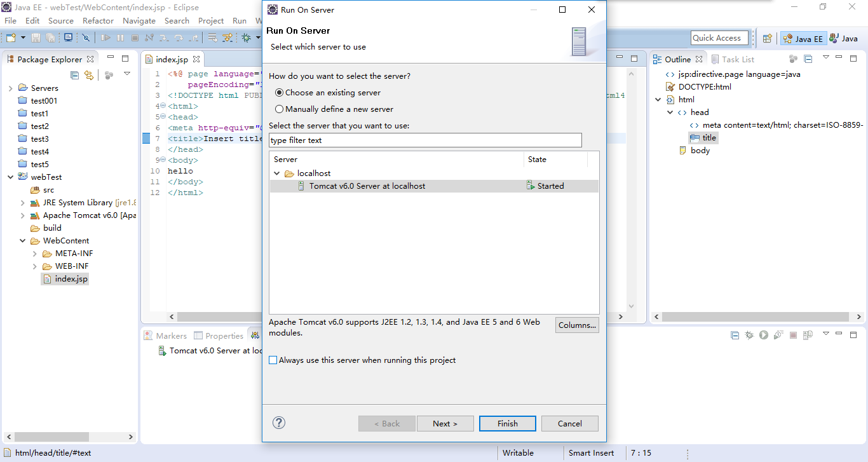Screen dimensions: 868x462
Task: Expand the JRE System Library node
Action: pos(23,203)
